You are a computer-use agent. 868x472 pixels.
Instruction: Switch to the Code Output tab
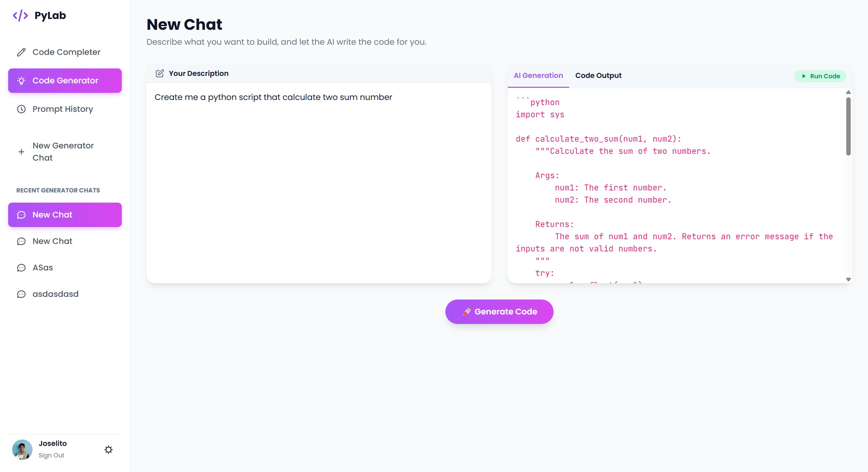598,76
